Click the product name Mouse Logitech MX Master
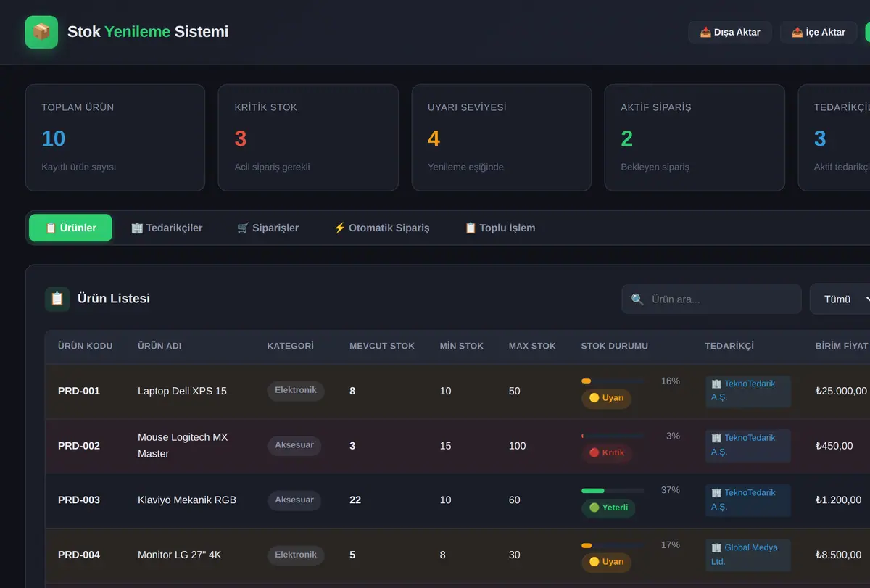The width and height of the screenshot is (870, 588). click(x=183, y=445)
